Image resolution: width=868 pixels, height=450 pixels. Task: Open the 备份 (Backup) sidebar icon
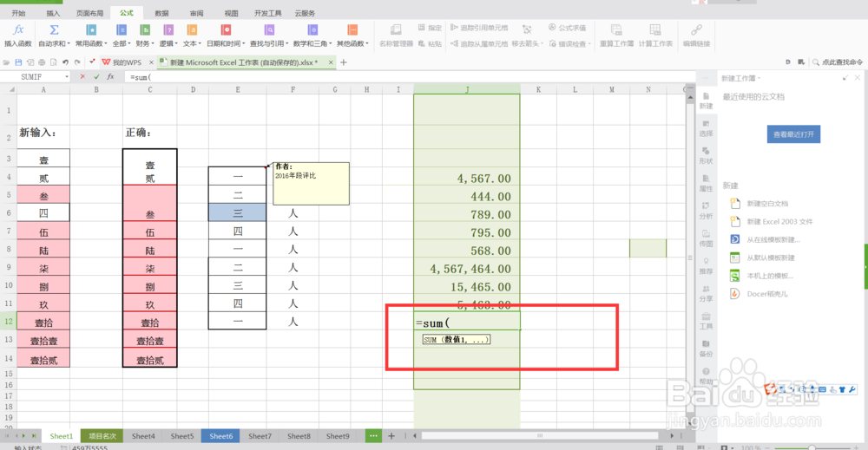[x=706, y=349]
